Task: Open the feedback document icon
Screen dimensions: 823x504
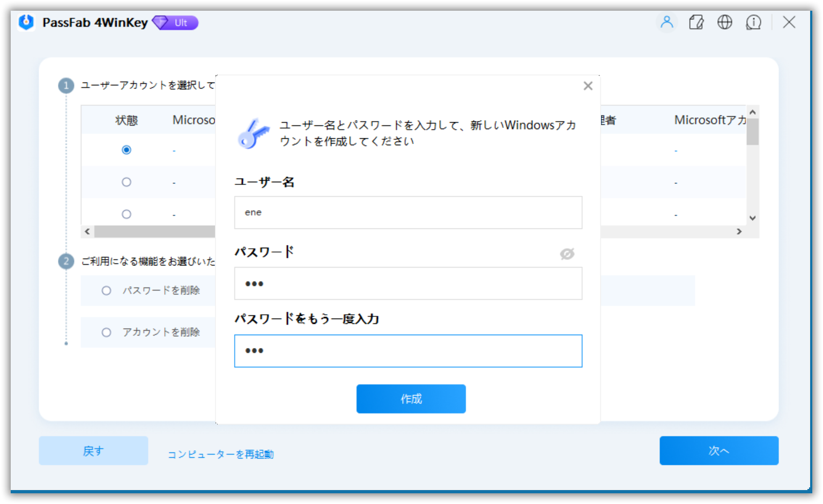Action: click(696, 23)
